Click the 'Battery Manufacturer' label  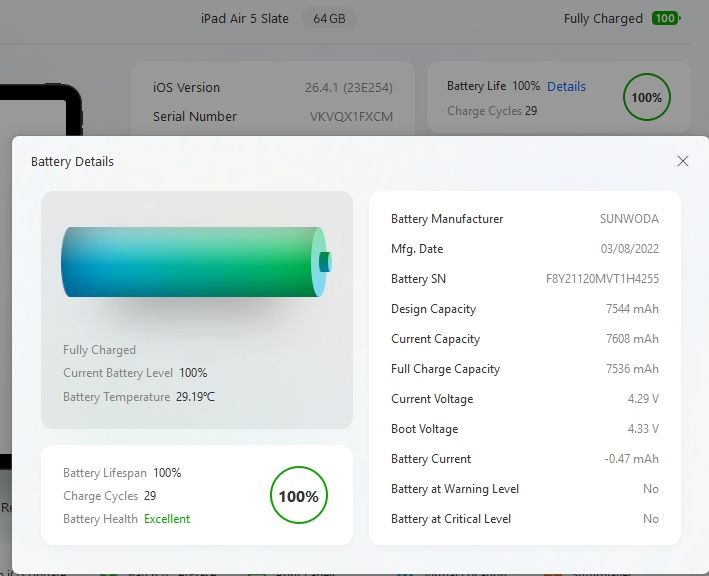click(x=447, y=219)
